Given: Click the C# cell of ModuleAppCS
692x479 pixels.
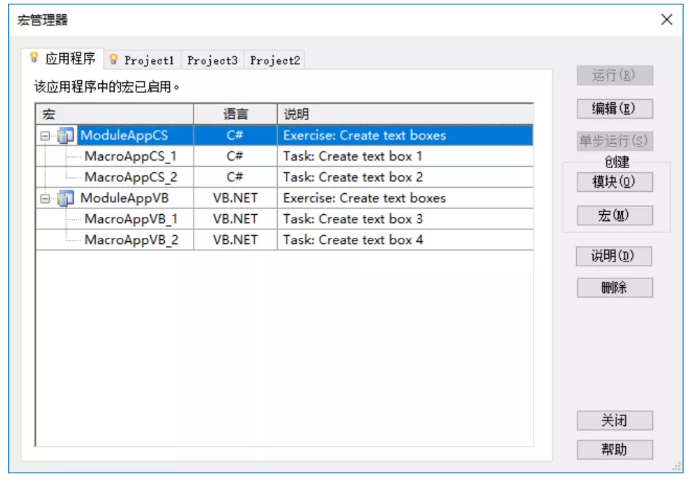Looking at the screenshot, I should pos(235,136).
